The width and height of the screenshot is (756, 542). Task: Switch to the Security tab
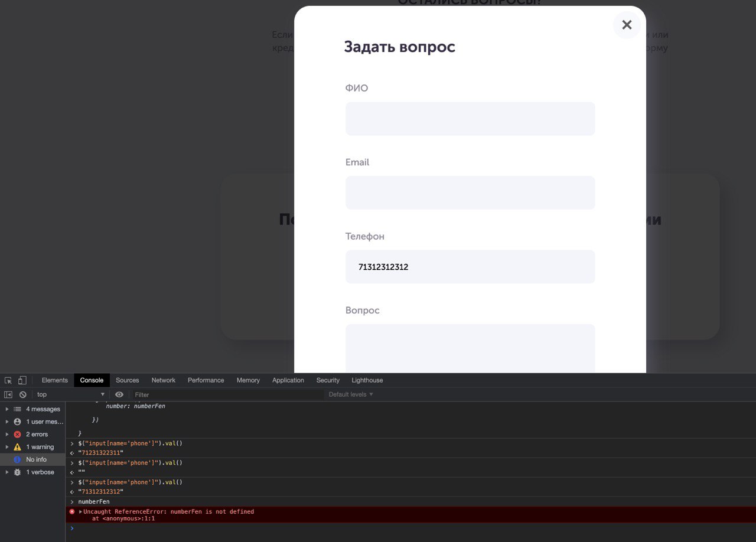pos(328,380)
